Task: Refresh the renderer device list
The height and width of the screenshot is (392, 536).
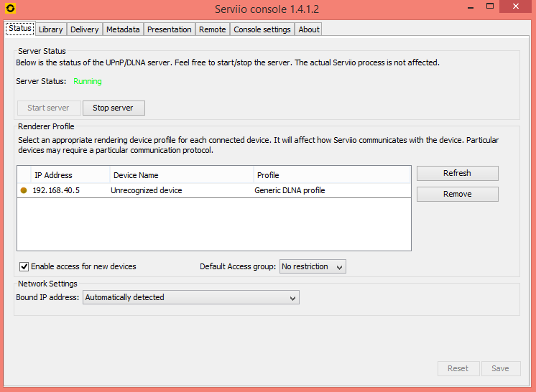Action: (x=457, y=173)
